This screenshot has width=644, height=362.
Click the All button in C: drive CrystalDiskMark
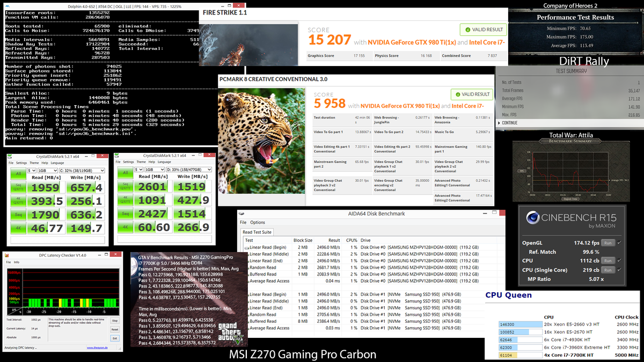tap(18, 173)
